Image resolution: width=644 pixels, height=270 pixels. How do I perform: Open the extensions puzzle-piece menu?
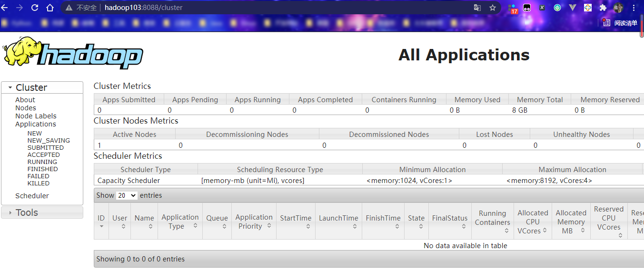coord(603,8)
